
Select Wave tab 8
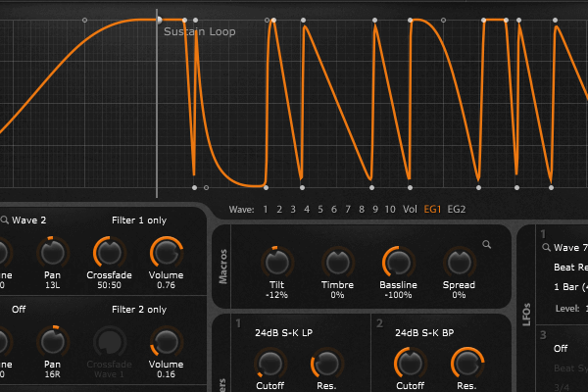(x=362, y=210)
